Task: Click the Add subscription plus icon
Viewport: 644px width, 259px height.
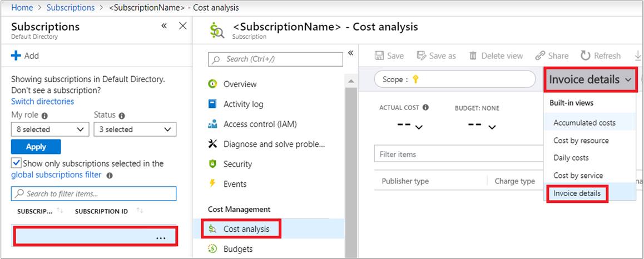Action: coord(16,56)
